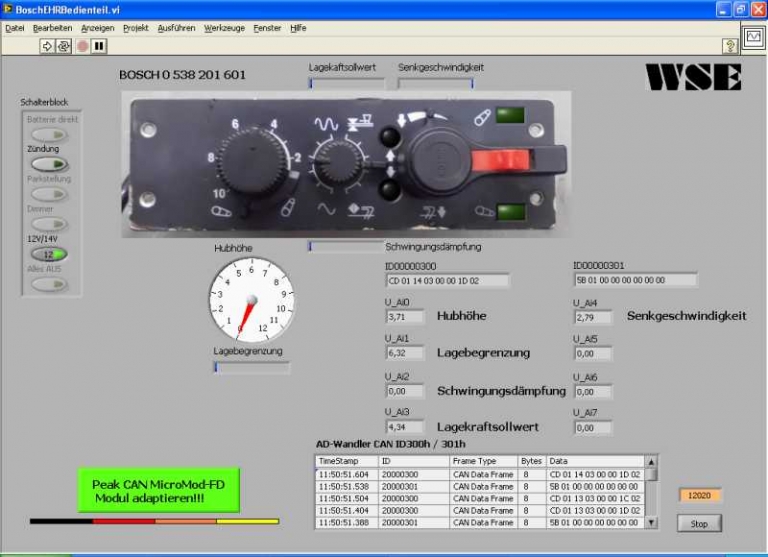Click the Run Continuously toolbar icon

click(64, 46)
